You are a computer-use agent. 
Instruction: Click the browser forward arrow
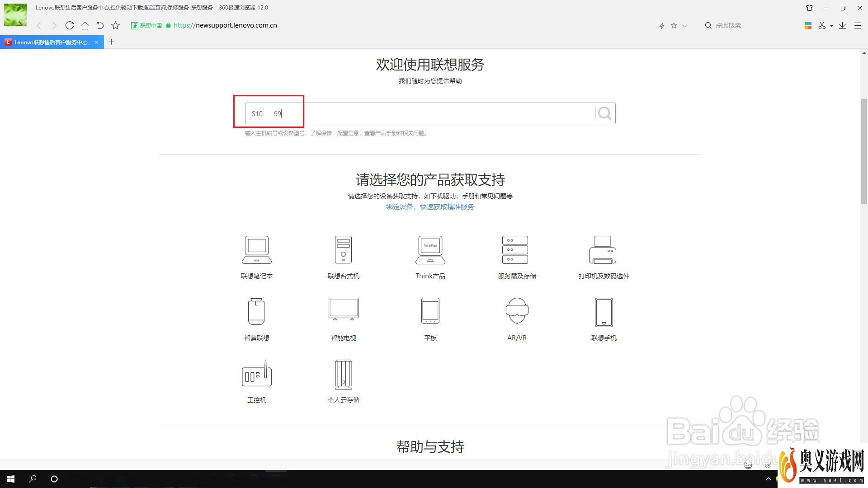point(54,25)
